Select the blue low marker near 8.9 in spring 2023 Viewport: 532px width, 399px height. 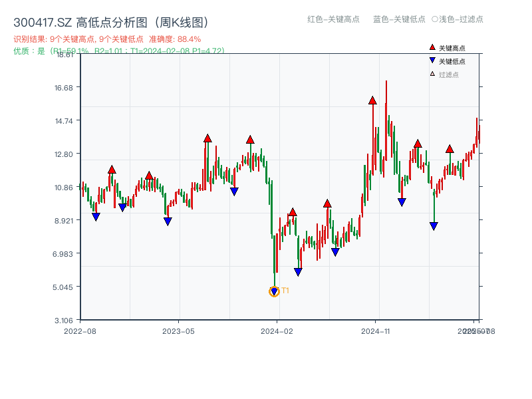coord(168,221)
